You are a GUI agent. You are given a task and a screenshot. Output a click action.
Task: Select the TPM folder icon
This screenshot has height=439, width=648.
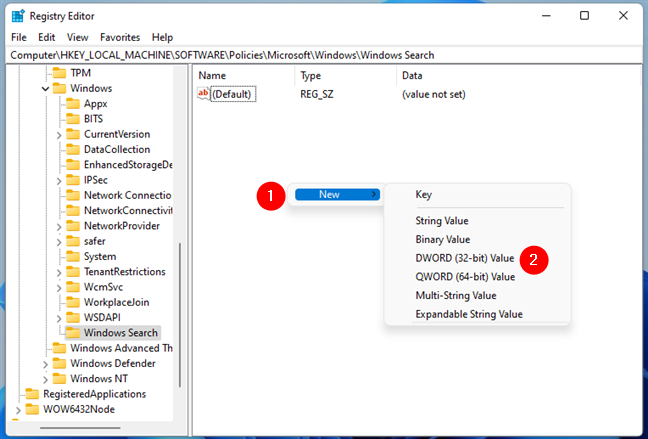[59, 74]
